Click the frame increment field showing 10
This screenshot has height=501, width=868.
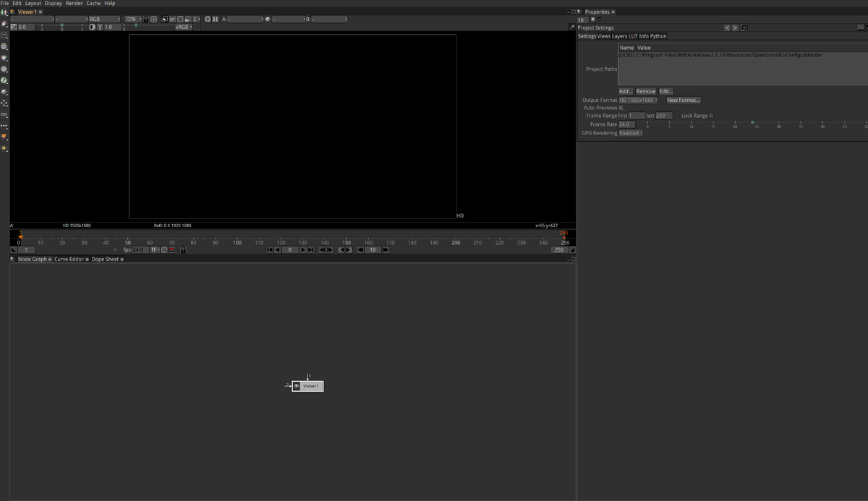pyautogui.click(x=373, y=249)
